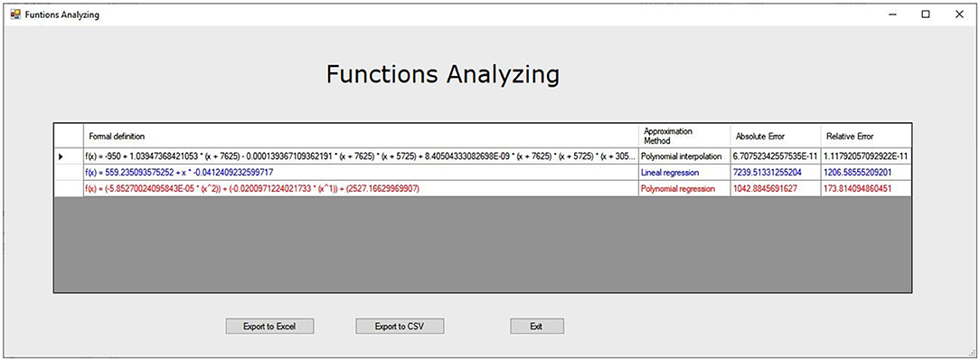Select the Lineal regression cell
Screen dimensions: 980x361
pyautogui.click(x=684, y=172)
